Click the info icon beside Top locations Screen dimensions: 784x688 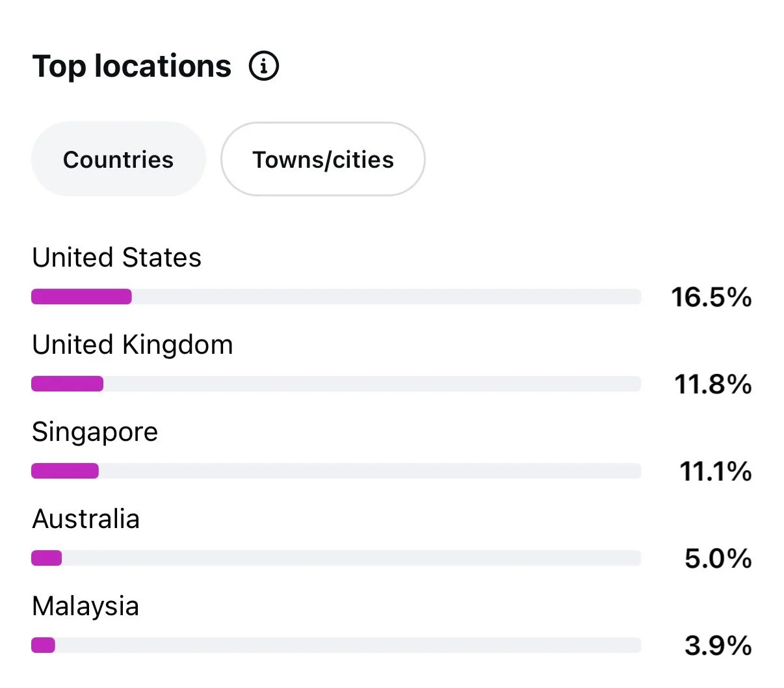[x=264, y=66]
